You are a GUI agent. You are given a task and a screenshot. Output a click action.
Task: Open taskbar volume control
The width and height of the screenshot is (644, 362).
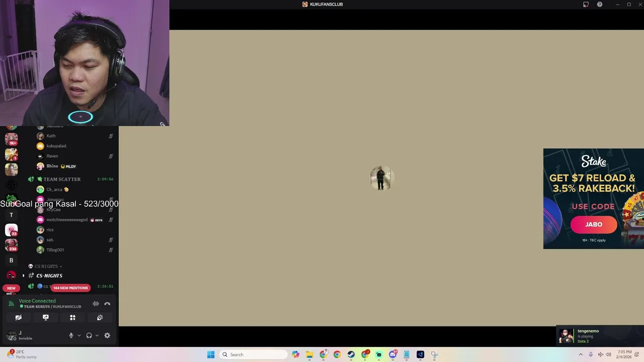(x=608, y=354)
